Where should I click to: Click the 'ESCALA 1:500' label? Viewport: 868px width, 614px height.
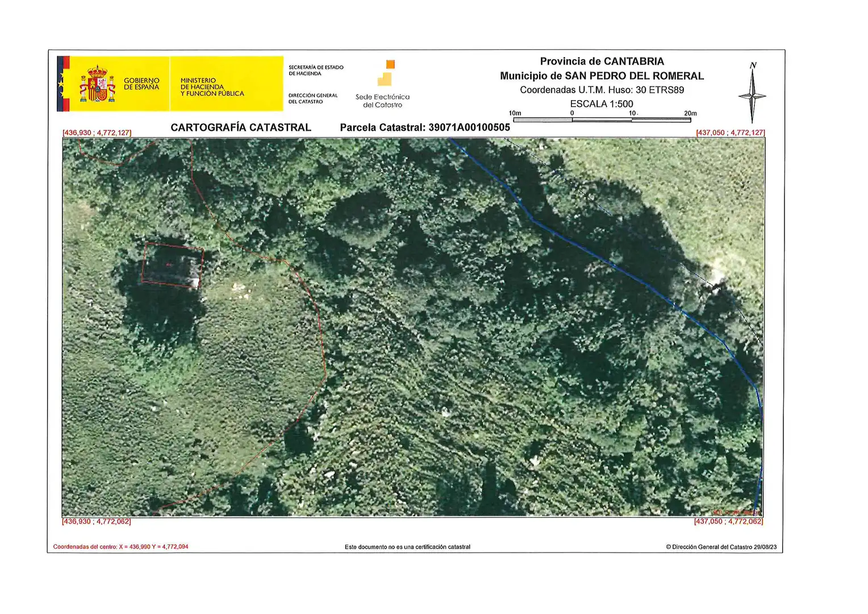(x=602, y=104)
